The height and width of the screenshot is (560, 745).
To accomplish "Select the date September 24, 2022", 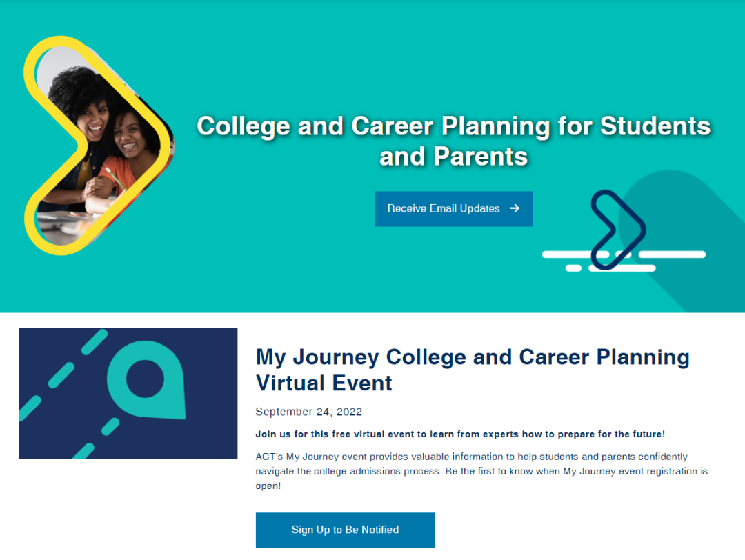I will click(x=308, y=412).
